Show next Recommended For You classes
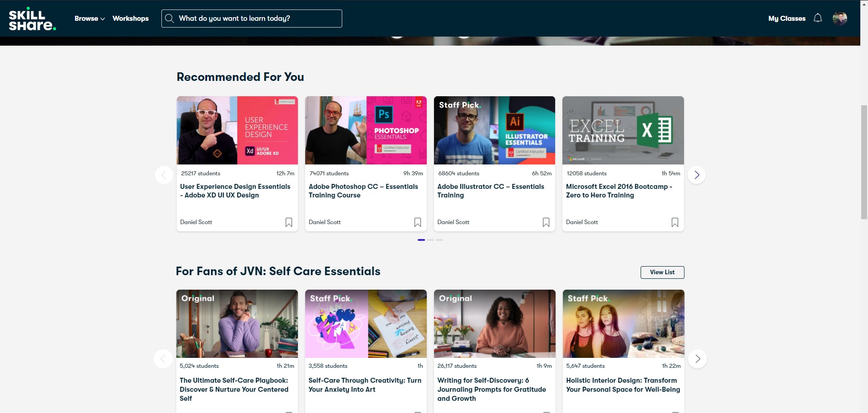868x413 pixels. (x=697, y=175)
